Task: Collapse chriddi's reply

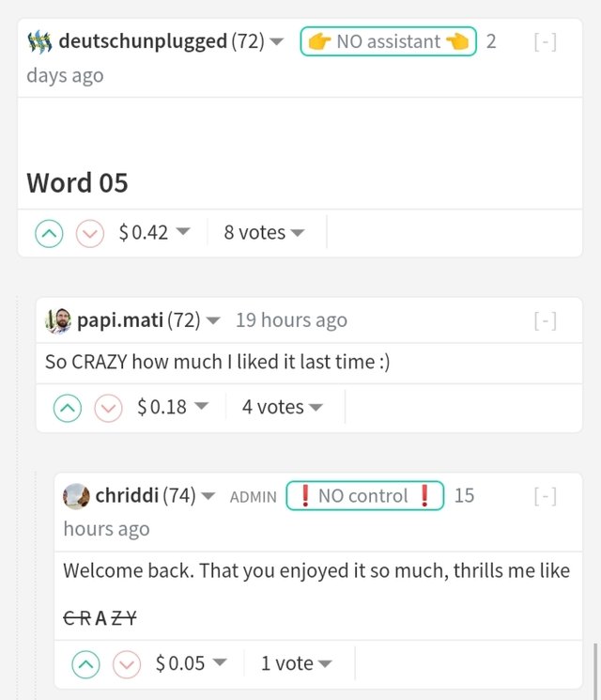Action: [545, 495]
